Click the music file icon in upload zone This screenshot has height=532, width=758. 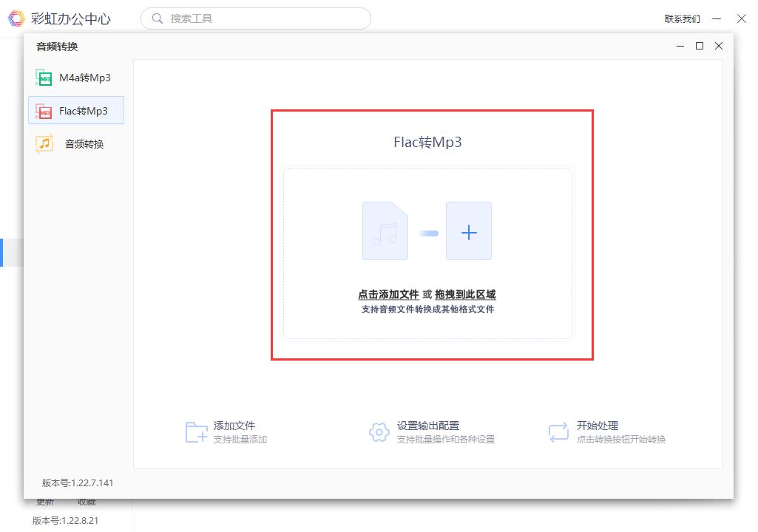(385, 231)
